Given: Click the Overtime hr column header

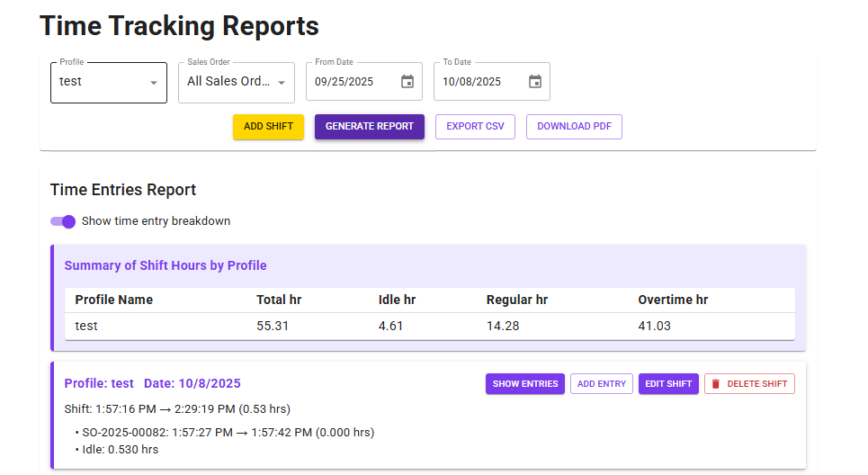Looking at the screenshot, I should click(x=673, y=300).
